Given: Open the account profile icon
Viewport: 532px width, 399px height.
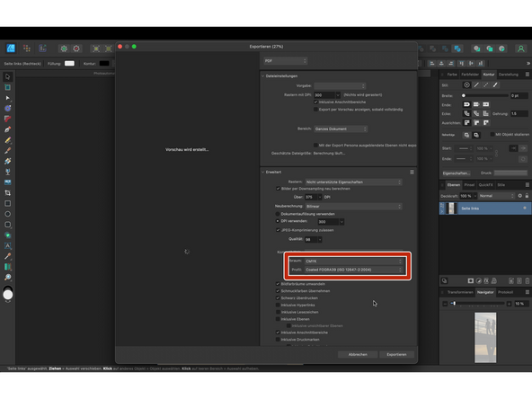Looking at the screenshot, I should tap(520, 49).
